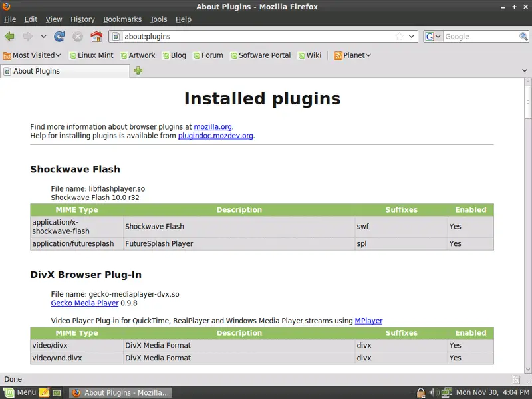Open the Wiki bookmark
The height and width of the screenshot is (399, 532).
(x=309, y=55)
